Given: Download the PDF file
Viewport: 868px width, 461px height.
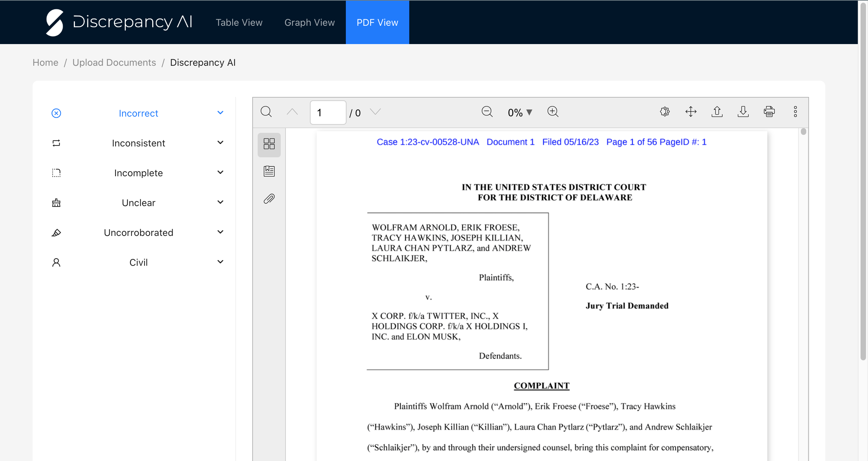Looking at the screenshot, I should pos(743,112).
